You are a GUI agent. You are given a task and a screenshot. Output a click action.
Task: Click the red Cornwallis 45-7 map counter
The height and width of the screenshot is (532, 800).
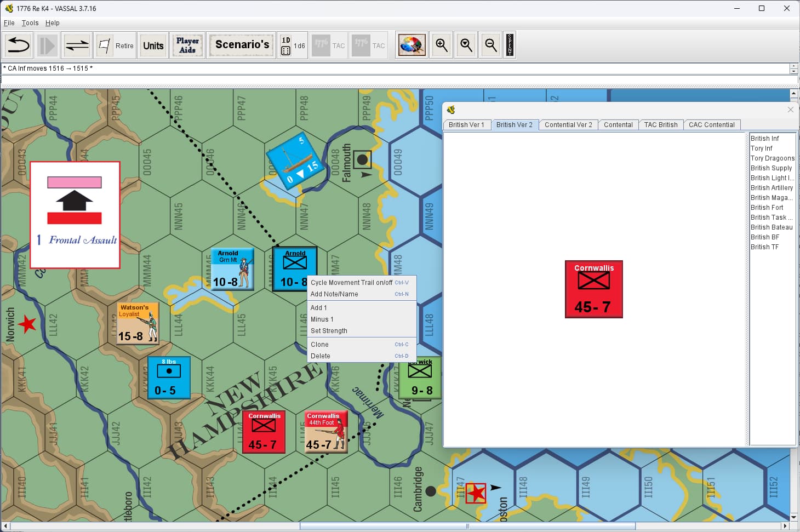264,432
